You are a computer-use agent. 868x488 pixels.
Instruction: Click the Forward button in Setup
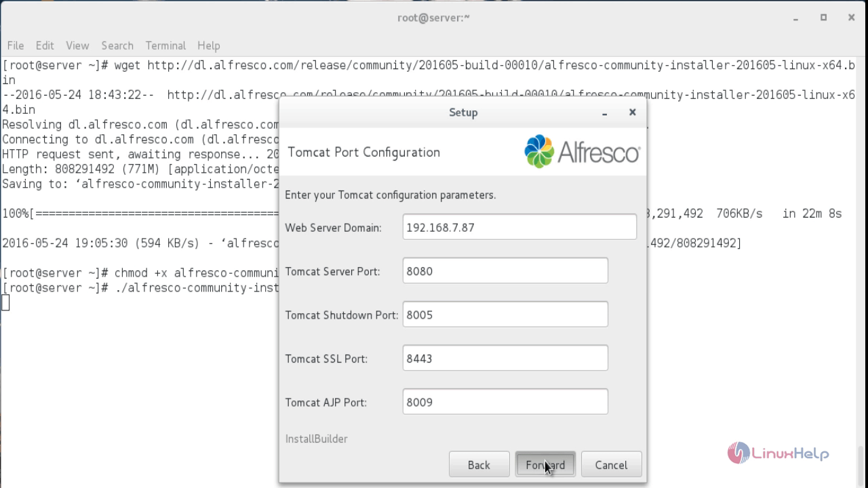pos(545,465)
